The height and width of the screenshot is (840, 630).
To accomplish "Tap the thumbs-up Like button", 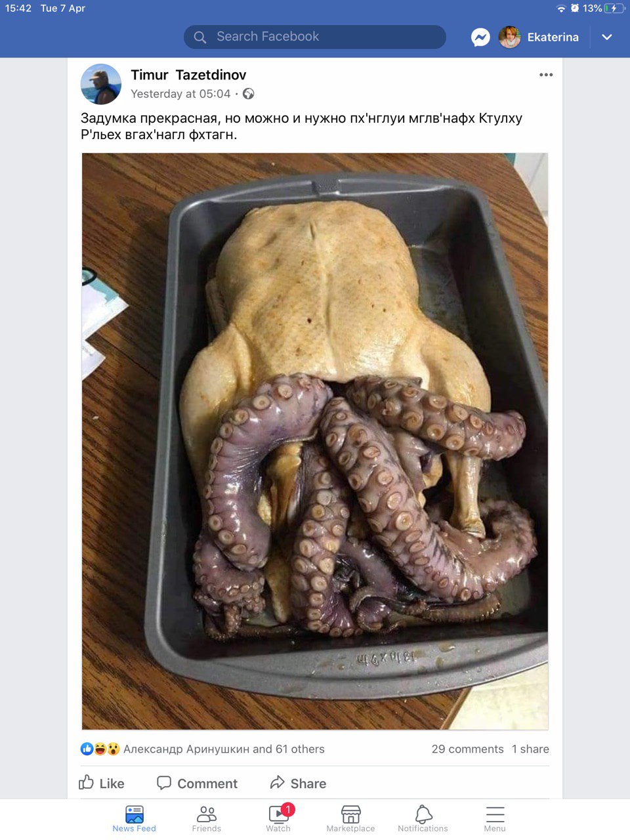I will tap(102, 783).
